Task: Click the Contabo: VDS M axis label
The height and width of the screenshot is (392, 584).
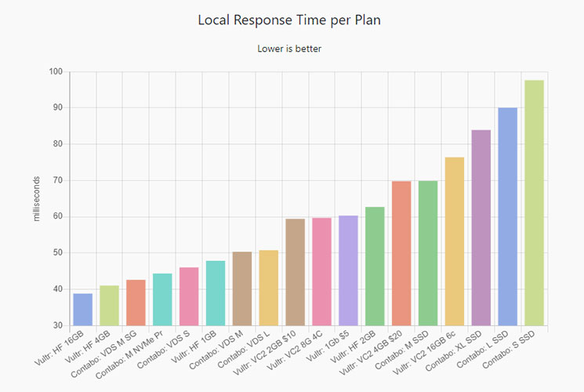Action: tap(216, 350)
